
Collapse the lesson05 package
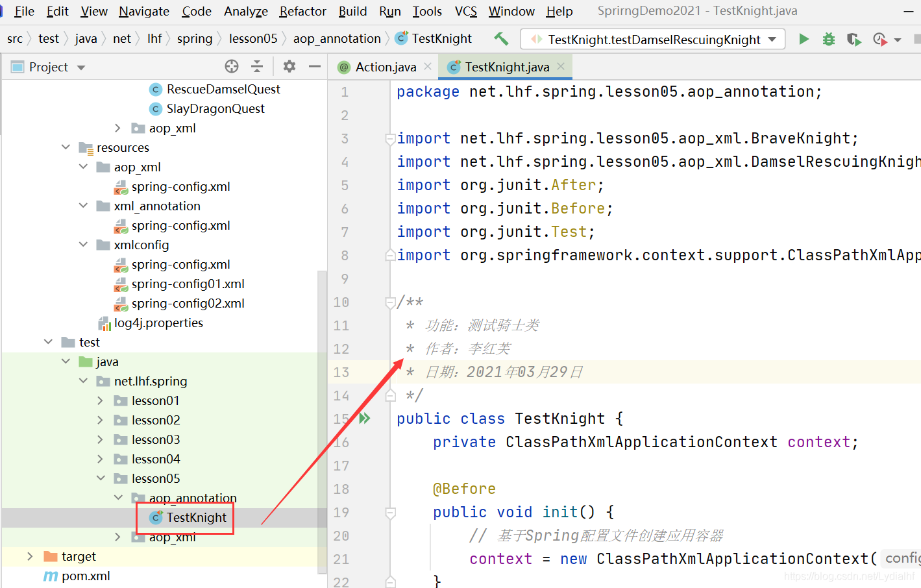coord(101,478)
